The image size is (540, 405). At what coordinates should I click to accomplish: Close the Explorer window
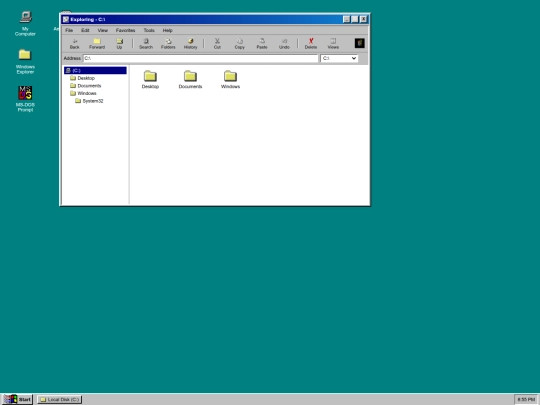[363, 19]
